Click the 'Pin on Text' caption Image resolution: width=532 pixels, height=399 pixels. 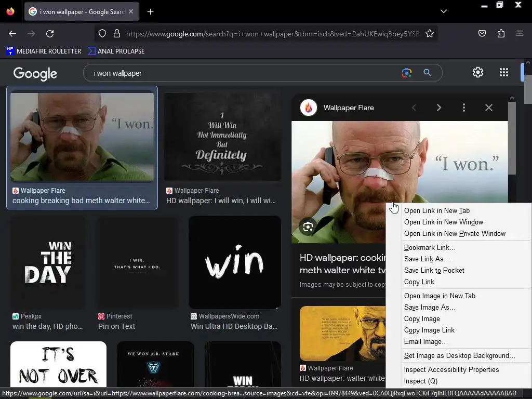(116, 326)
